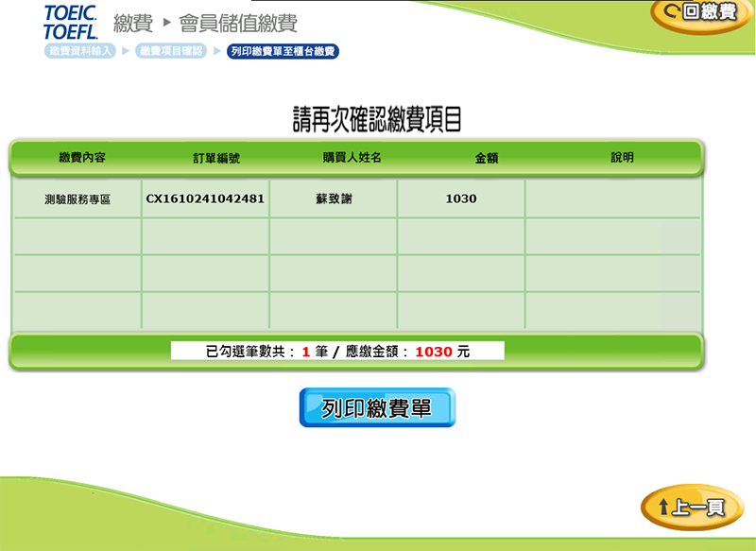The image size is (756, 551).
Task: Click the 1030 amount cell in the table
Action: click(x=461, y=199)
